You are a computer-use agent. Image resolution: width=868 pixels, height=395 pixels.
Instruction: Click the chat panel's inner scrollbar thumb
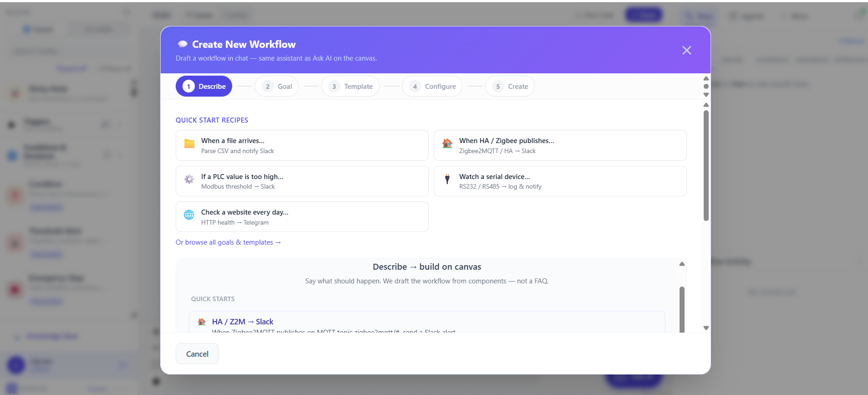click(x=682, y=309)
